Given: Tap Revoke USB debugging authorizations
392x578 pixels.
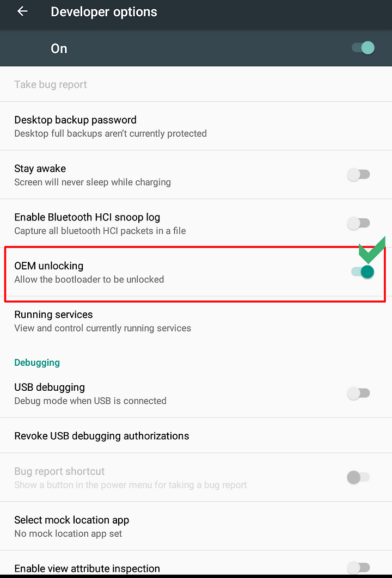Looking at the screenshot, I should click(x=196, y=436).
